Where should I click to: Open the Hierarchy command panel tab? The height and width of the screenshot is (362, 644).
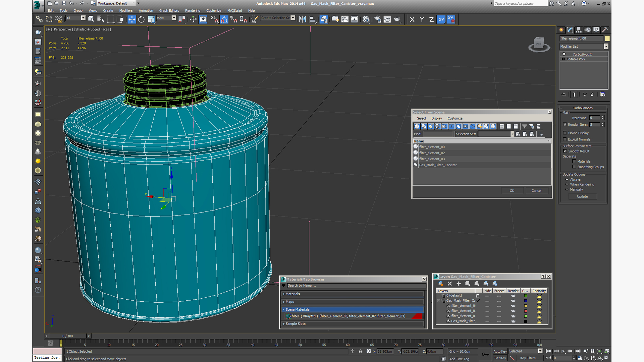point(579,30)
